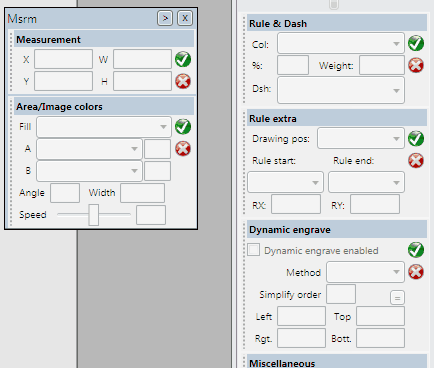434x368 pixels.
Task: Cancel Rule extra changes red cross
Action: coord(416,161)
